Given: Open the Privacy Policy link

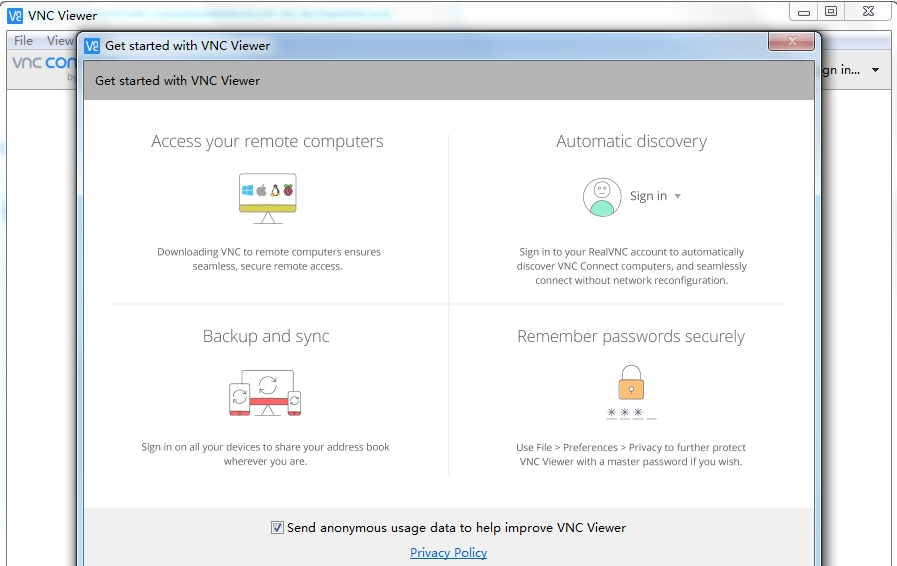Looking at the screenshot, I should 448,553.
